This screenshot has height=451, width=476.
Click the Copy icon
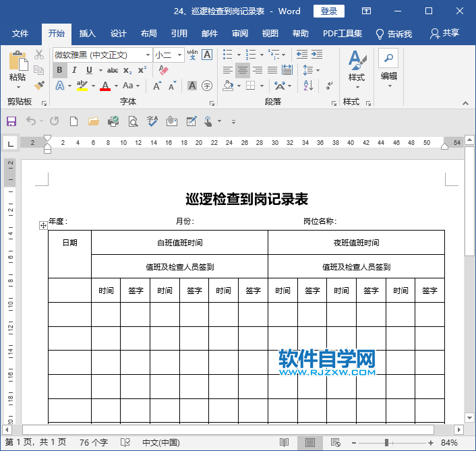click(39, 70)
